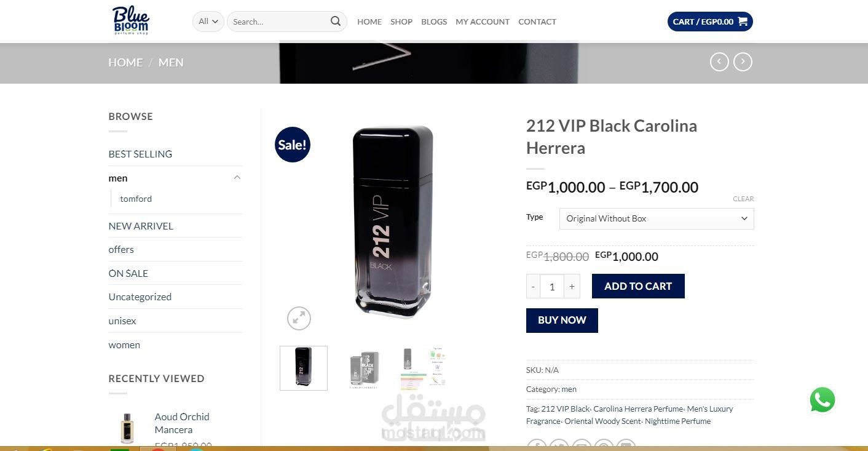The width and height of the screenshot is (868, 451).
Task: Open the cart with the basket icon
Action: click(710, 22)
